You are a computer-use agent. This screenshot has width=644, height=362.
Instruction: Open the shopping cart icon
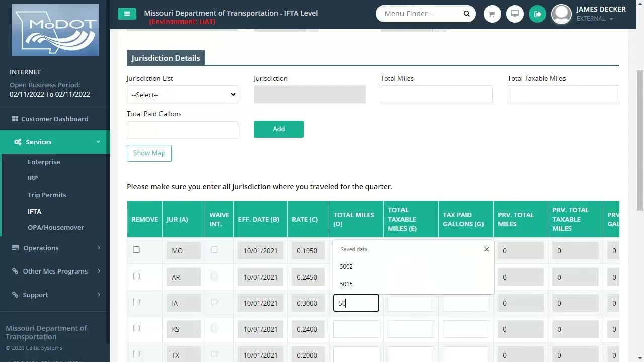(x=492, y=14)
